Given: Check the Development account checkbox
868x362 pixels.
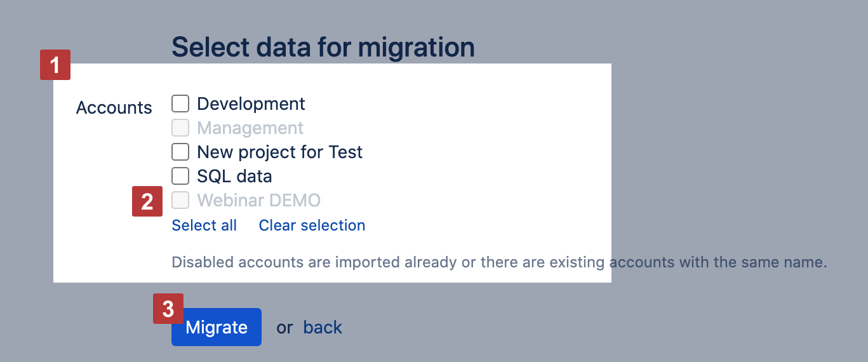Looking at the screenshot, I should pyautogui.click(x=180, y=104).
